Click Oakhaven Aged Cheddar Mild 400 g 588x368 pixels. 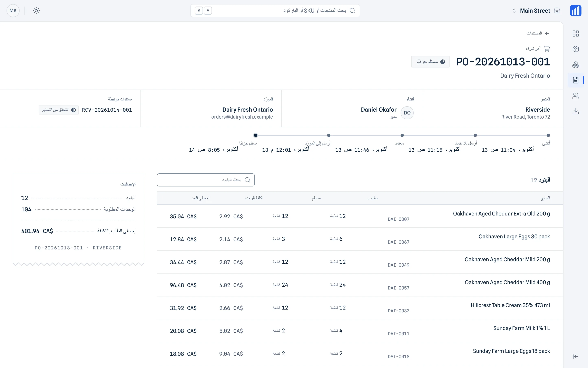coord(507,282)
